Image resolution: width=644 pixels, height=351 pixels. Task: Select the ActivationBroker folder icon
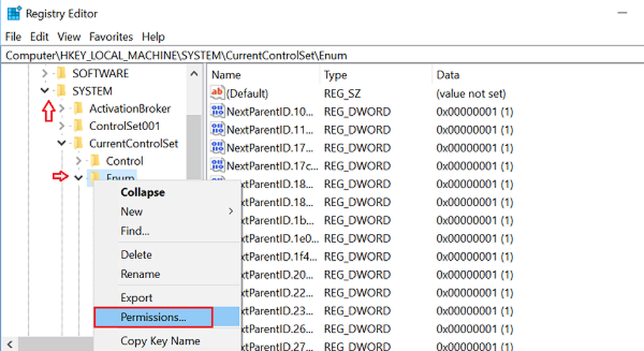pos(79,108)
